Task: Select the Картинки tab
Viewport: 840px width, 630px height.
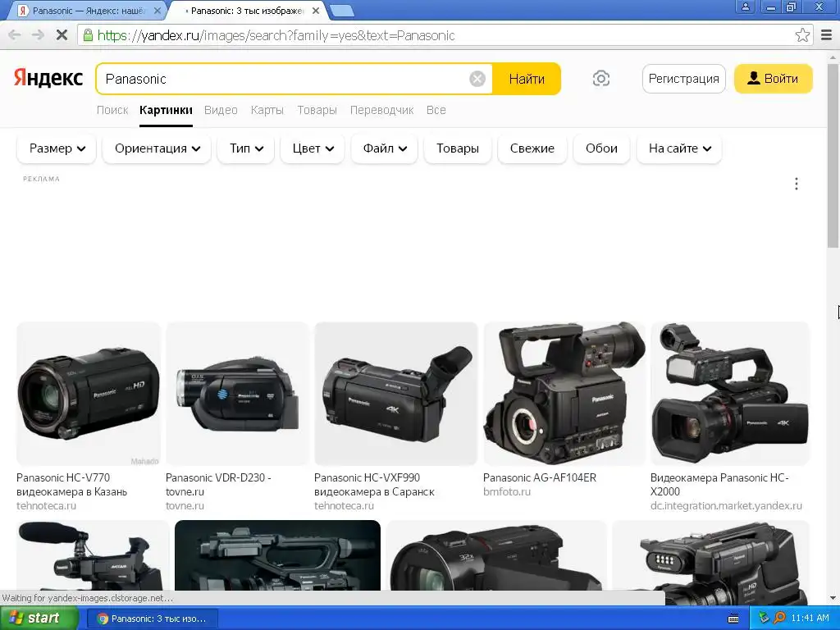Action: tap(166, 110)
